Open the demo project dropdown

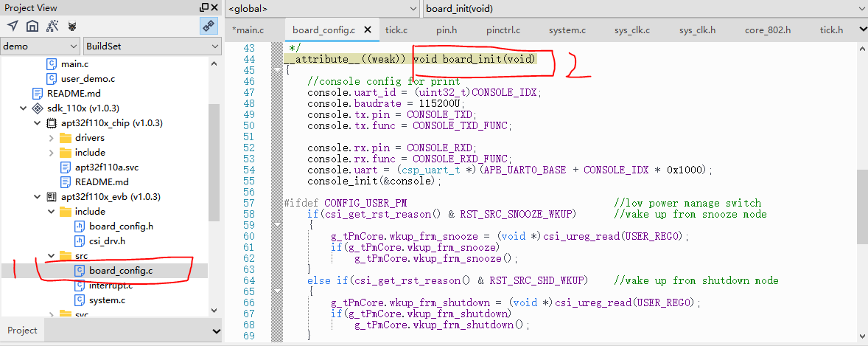pos(41,46)
